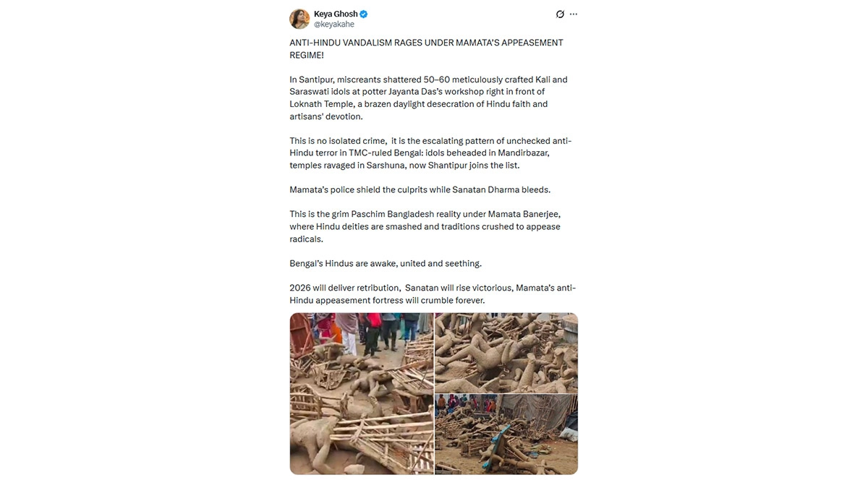Open the large left image of broken idols
The image size is (868, 488).
pos(361,393)
